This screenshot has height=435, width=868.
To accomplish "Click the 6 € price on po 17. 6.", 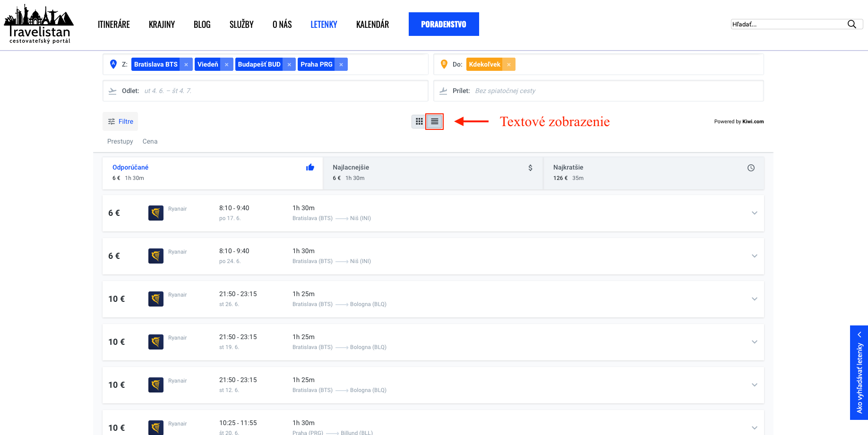I will coord(114,213).
